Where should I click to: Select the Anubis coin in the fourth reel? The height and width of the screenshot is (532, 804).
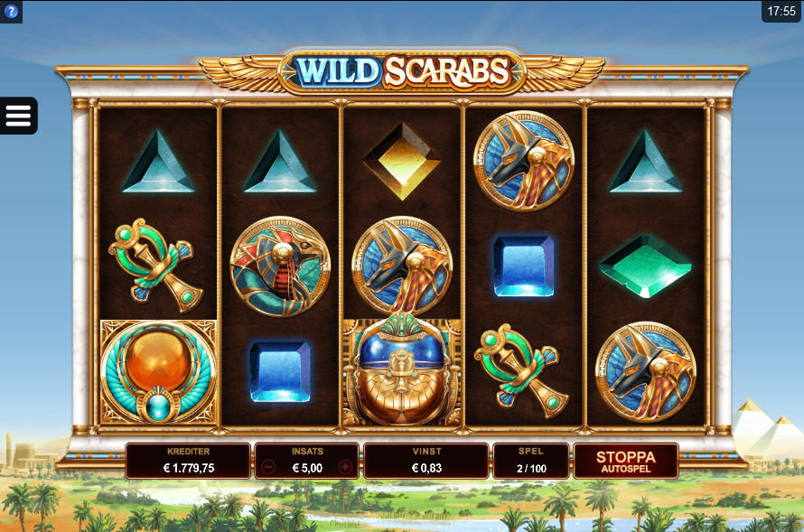tap(524, 161)
